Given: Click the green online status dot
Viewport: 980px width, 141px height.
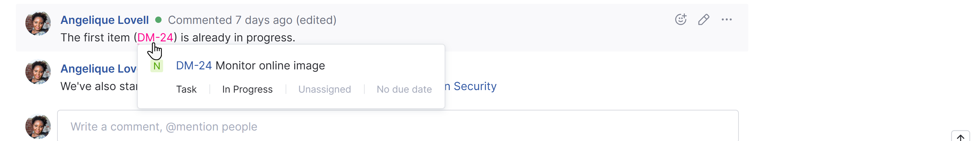Looking at the screenshot, I should [x=159, y=20].
